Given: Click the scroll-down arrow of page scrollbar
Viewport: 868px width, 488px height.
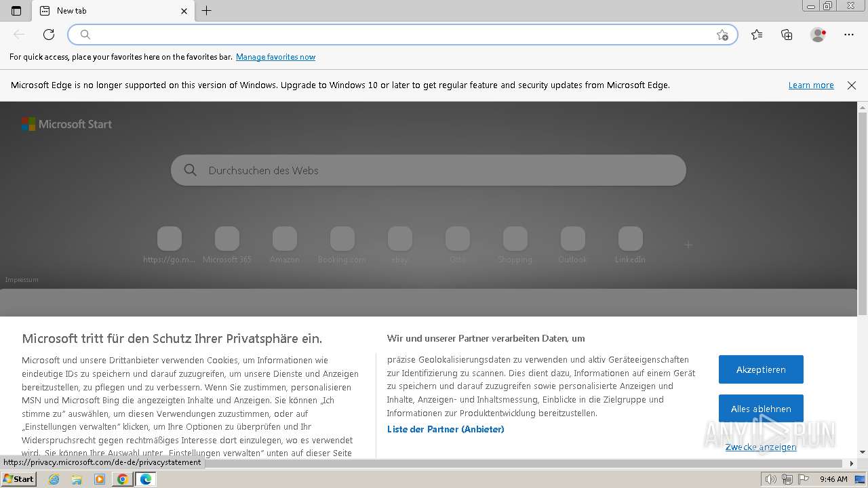Looking at the screenshot, I should (x=863, y=452).
